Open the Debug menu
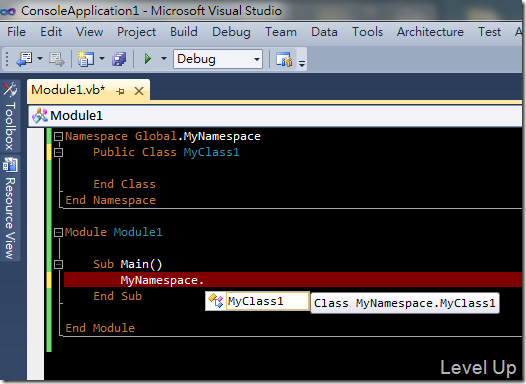The width and height of the screenshot is (526, 384). pos(231,32)
